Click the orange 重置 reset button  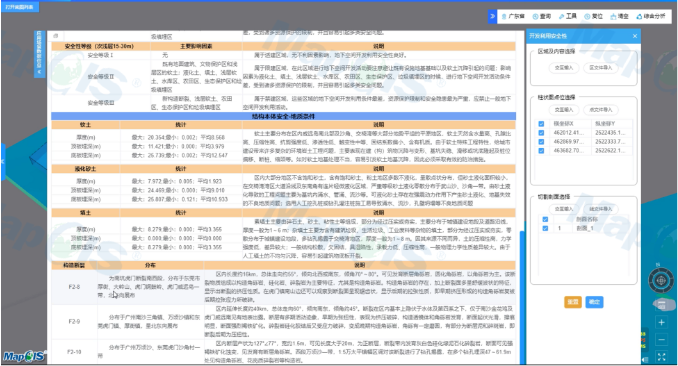[572, 302]
